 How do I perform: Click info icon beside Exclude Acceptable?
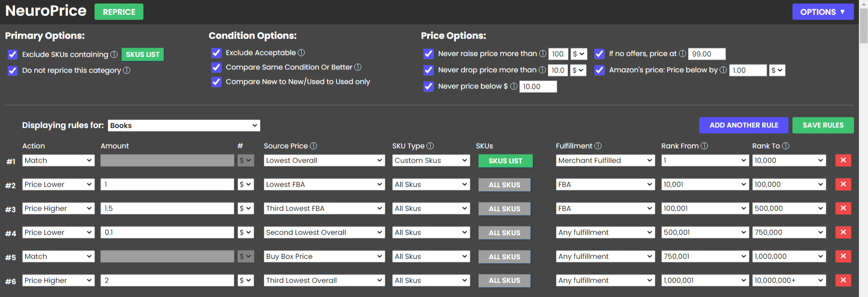click(301, 53)
